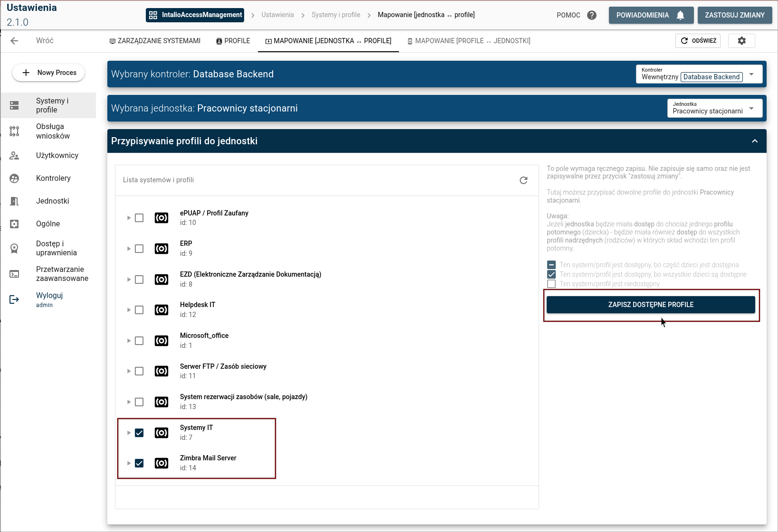The image size is (778, 532).
Task: Click the Wróć back link
Action: click(45, 41)
